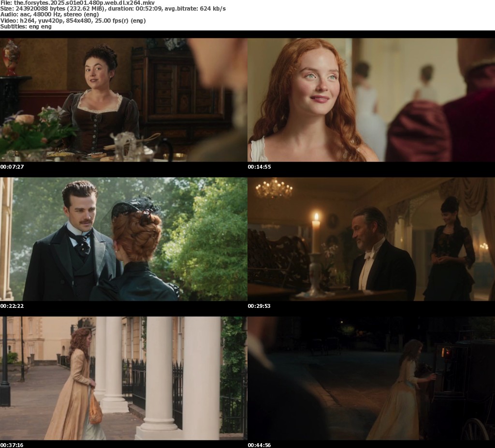The height and width of the screenshot is (448, 495).
Task: Select the Video h264 854x480 info line
Action: point(73,20)
